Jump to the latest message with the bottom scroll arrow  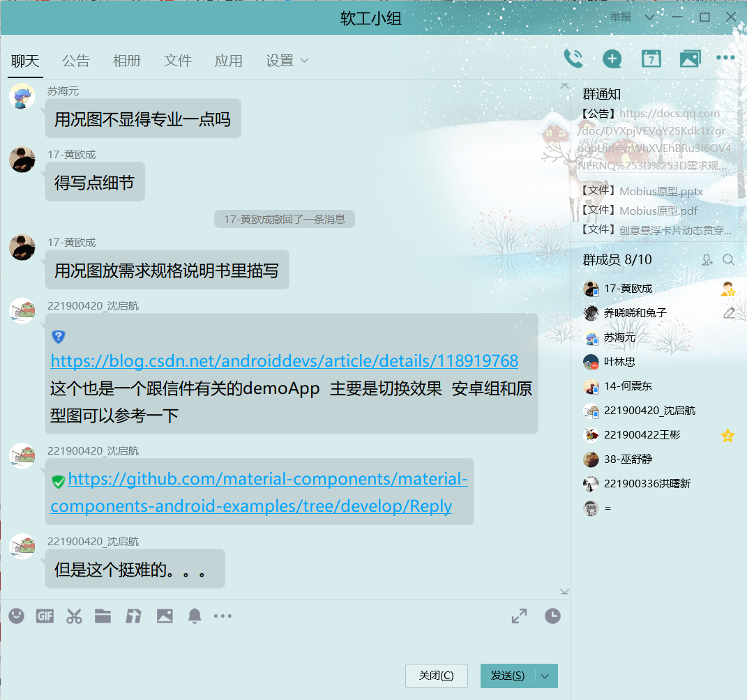[x=564, y=592]
